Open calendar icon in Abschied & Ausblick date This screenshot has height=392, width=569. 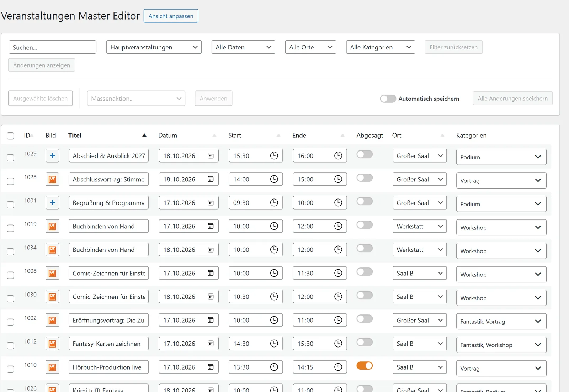[211, 155]
